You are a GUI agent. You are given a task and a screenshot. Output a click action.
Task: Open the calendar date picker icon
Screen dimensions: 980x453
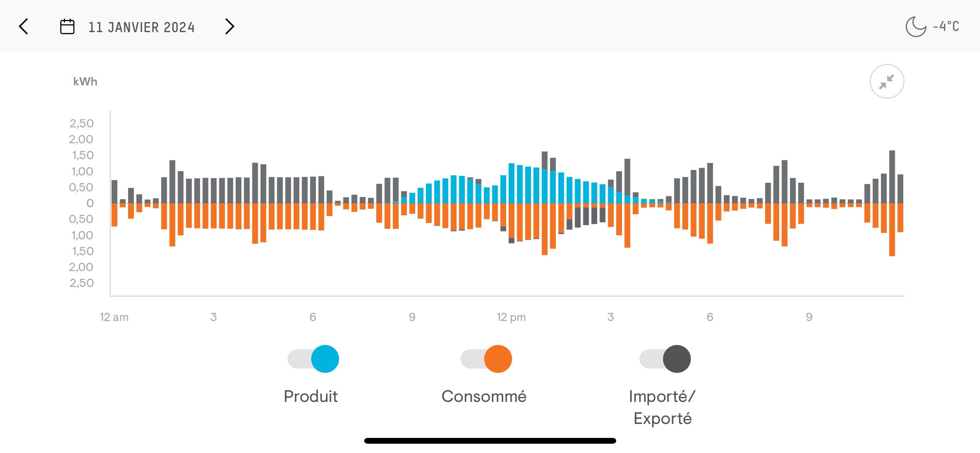click(x=67, y=27)
